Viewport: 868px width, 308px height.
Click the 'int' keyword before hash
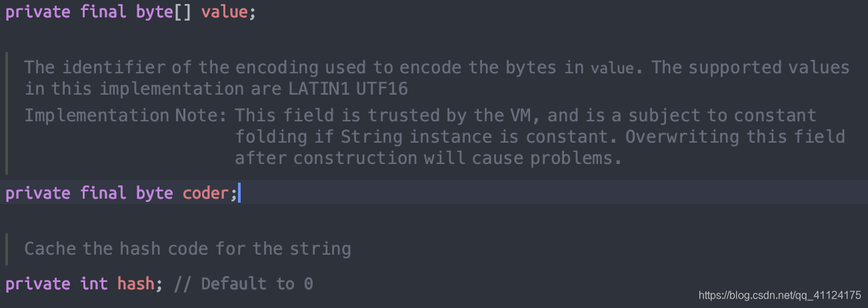(x=94, y=283)
